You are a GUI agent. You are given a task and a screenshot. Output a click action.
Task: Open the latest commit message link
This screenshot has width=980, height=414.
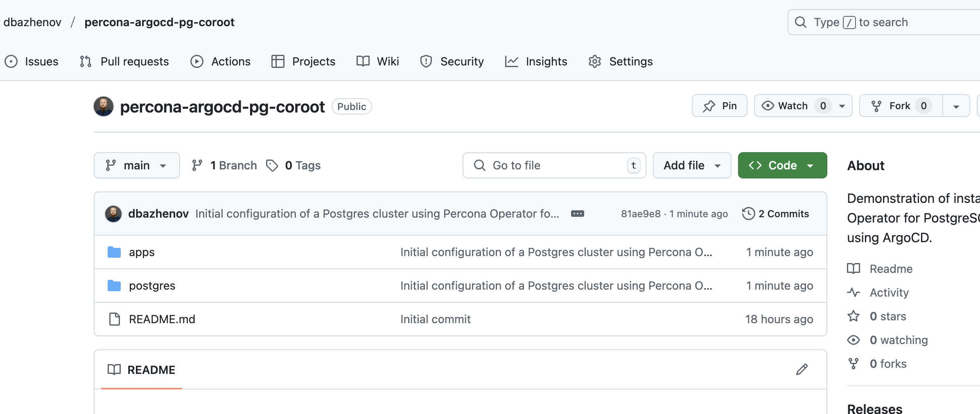(x=377, y=214)
